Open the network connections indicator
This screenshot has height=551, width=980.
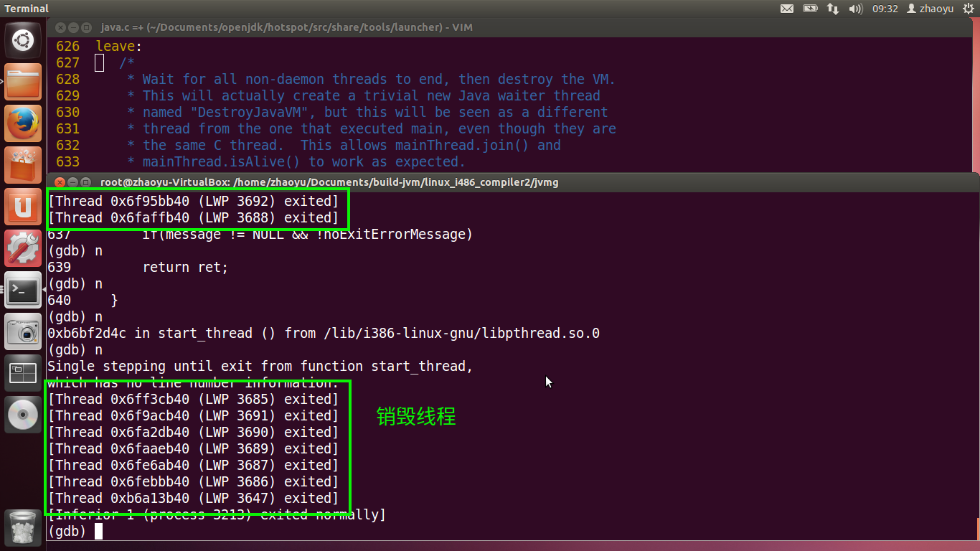coord(832,9)
